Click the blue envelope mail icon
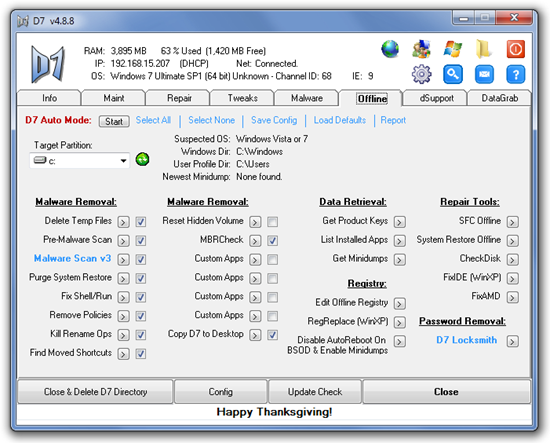 pyautogui.click(x=484, y=74)
